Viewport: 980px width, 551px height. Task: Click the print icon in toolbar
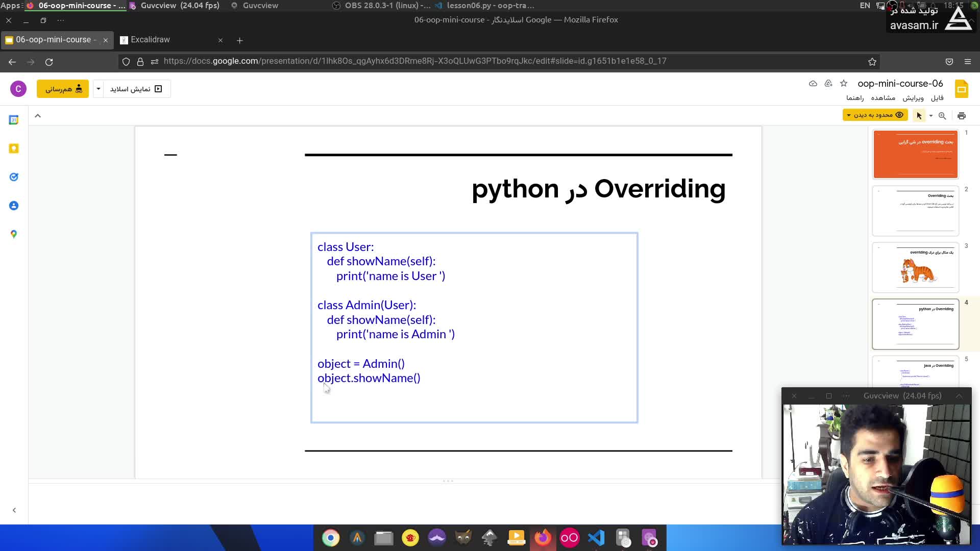(x=961, y=116)
